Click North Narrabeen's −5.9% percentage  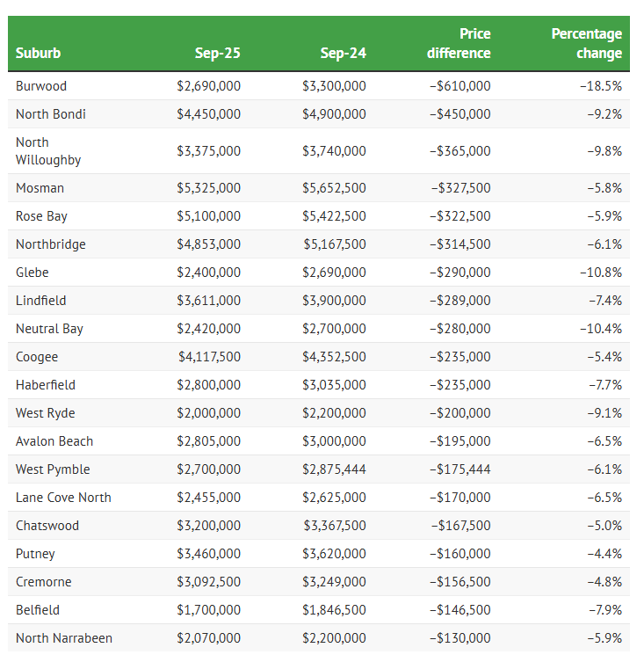click(x=604, y=638)
